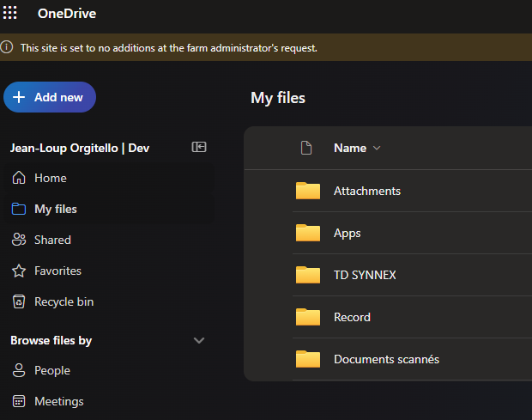The height and width of the screenshot is (420, 532).
Task: Click the OneDrive title link
Action: (67, 14)
